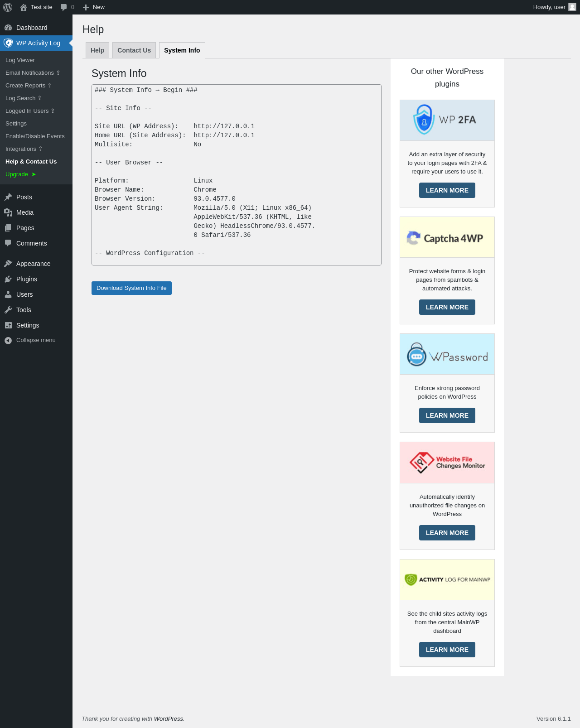Click the comments bubble icon in admin bar
The image size is (580, 728).
click(63, 7)
